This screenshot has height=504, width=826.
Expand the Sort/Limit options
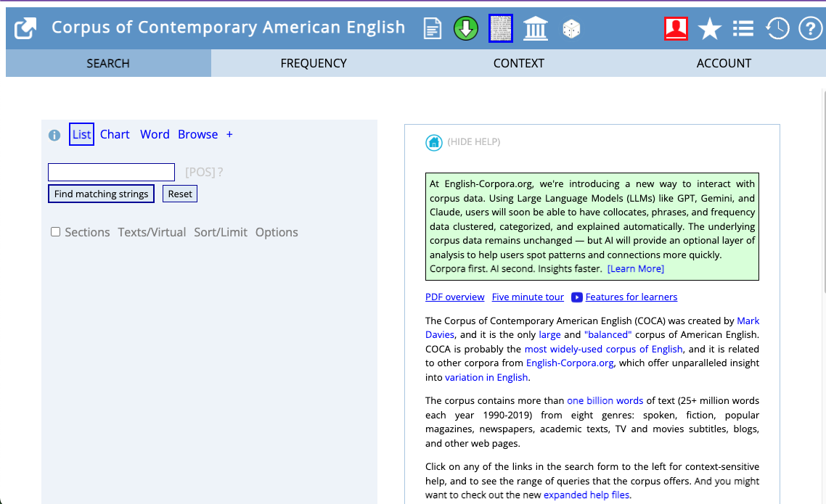tap(221, 232)
